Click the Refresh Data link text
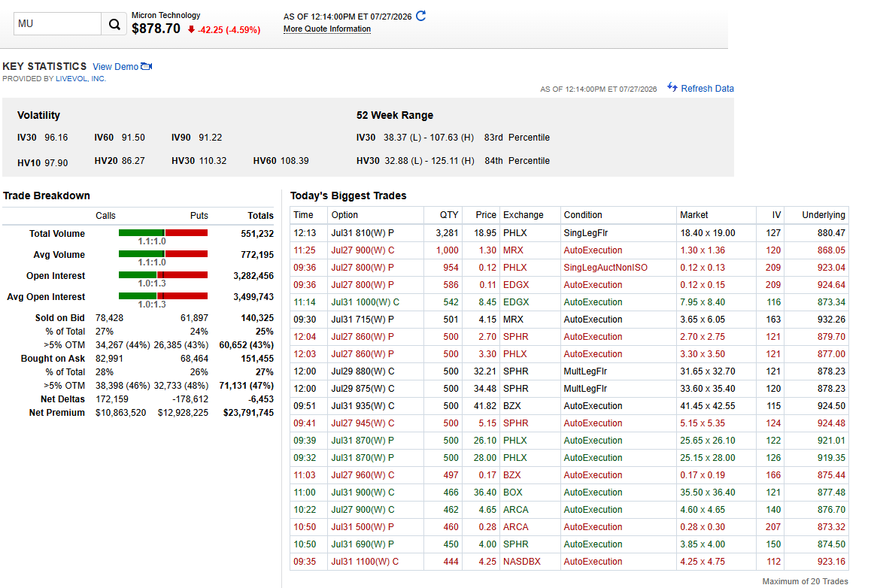Image resolution: width=874 pixels, height=588 pixels. point(707,89)
